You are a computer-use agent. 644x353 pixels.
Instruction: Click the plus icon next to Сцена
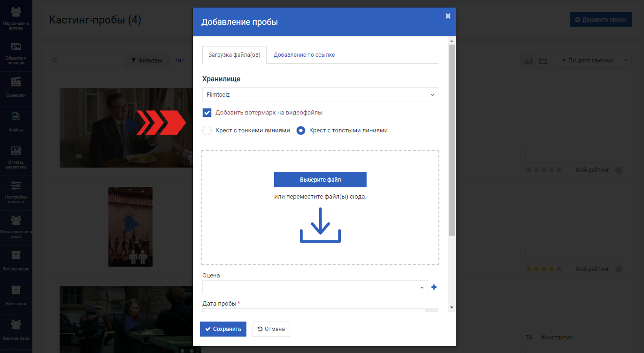coord(434,287)
